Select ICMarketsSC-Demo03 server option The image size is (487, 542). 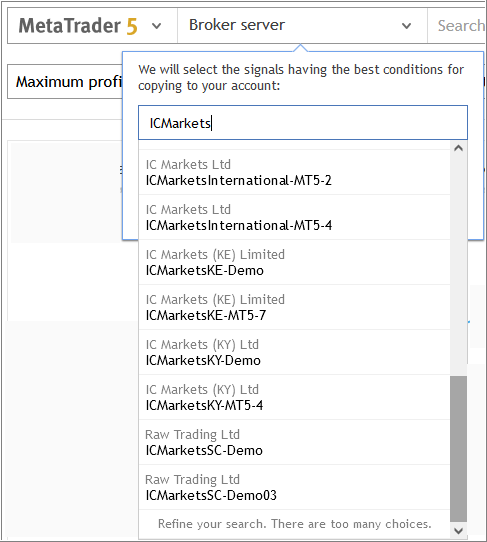point(294,487)
